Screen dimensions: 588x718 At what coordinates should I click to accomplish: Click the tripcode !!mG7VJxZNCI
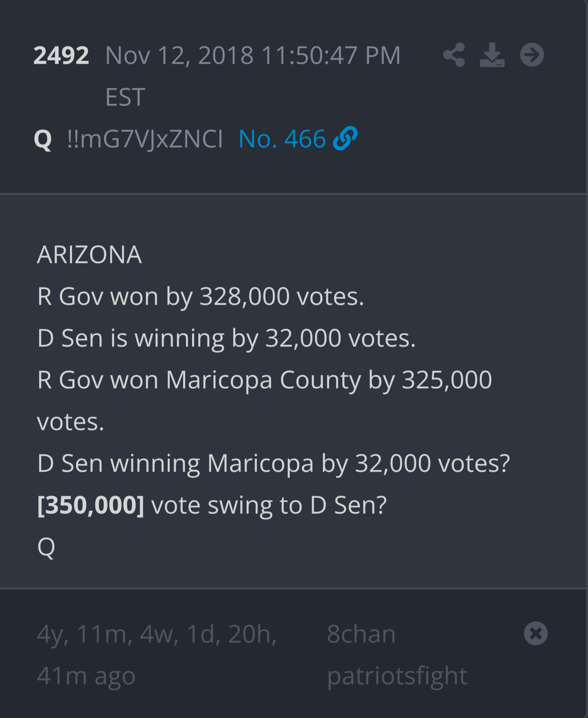tap(145, 139)
